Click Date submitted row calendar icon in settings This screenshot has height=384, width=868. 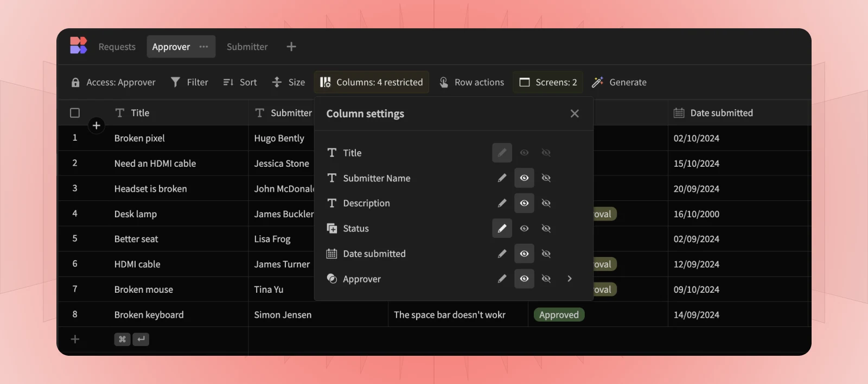click(332, 254)
